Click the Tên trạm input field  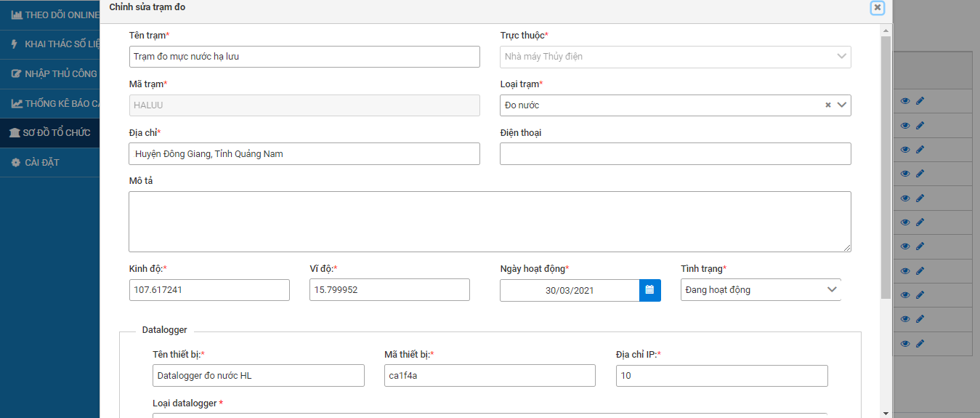click(304, 57)
